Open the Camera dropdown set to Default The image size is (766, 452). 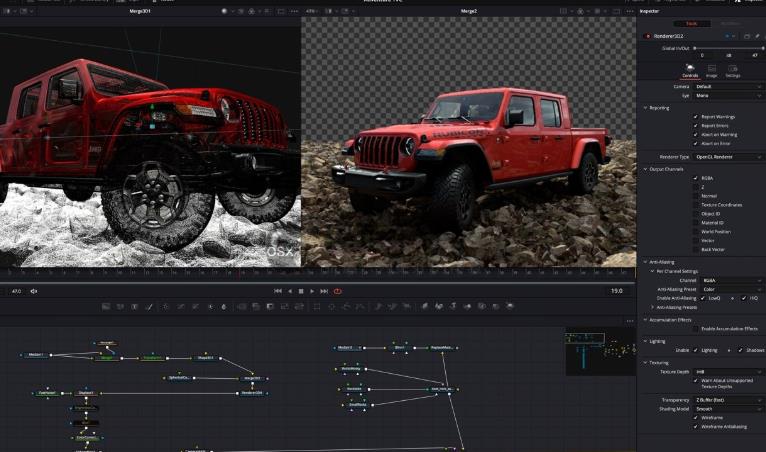728,86
